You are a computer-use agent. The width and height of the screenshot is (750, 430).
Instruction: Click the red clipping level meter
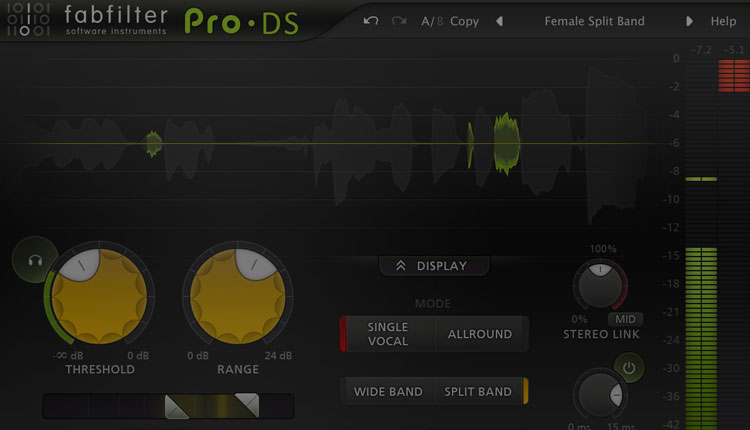point(734,76)
